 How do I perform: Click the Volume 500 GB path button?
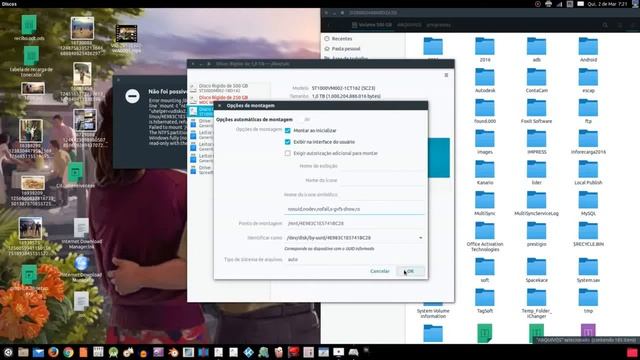tap(372, 25)
